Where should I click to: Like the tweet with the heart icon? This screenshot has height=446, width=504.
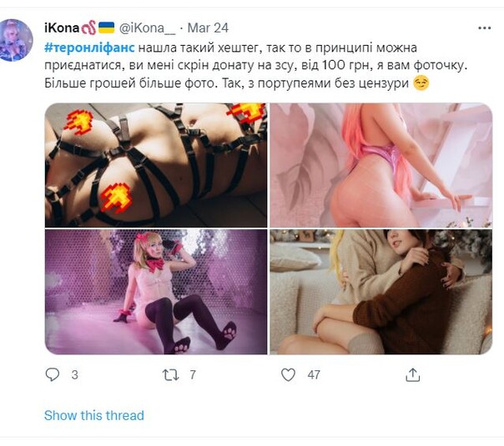tap(289, 374)
